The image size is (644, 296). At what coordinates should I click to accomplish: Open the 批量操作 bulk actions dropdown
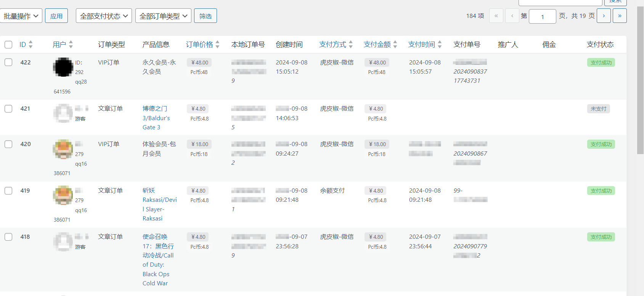21,16
